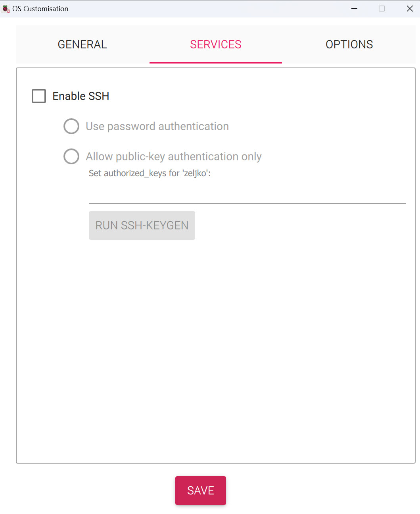Choose the public-key authentication only radio button
This screenshot has height=514, width=420.
tap(71, 156)
